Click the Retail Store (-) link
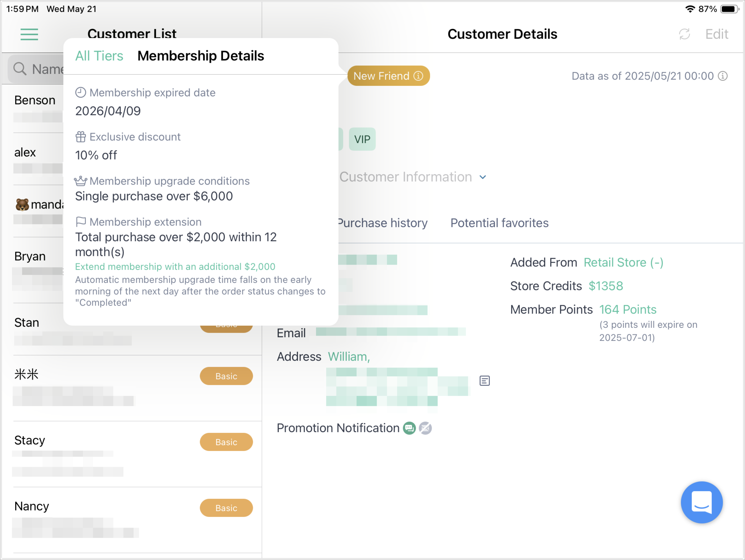Image resolution: width=745 pixels, height=560 pixels. 623,262
